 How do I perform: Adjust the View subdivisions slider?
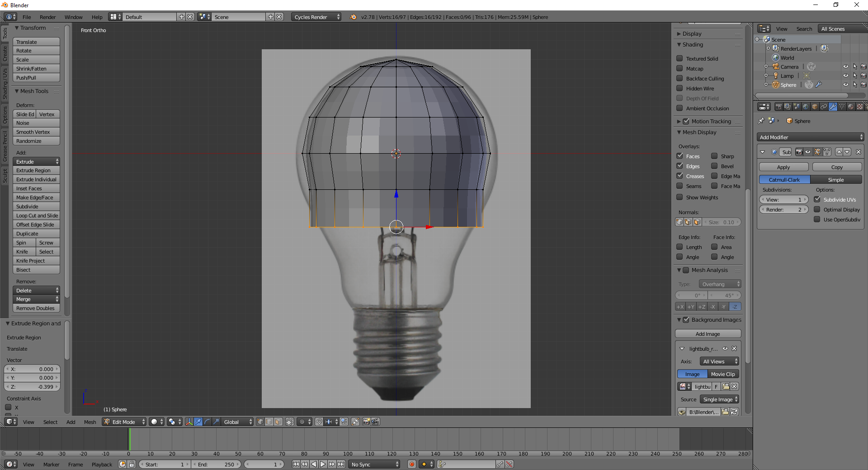(783, 199)
